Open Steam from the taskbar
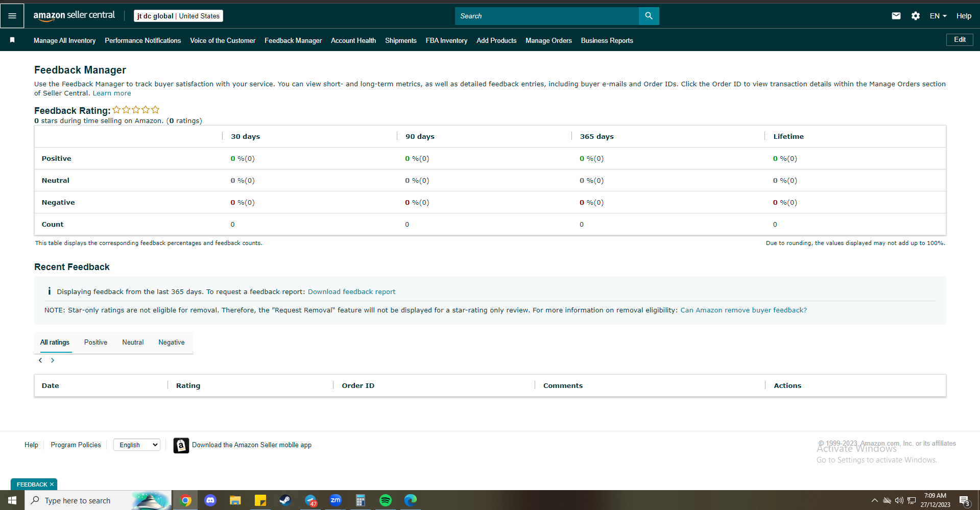This screenshot has height=510, width=980. pos(285,500)
